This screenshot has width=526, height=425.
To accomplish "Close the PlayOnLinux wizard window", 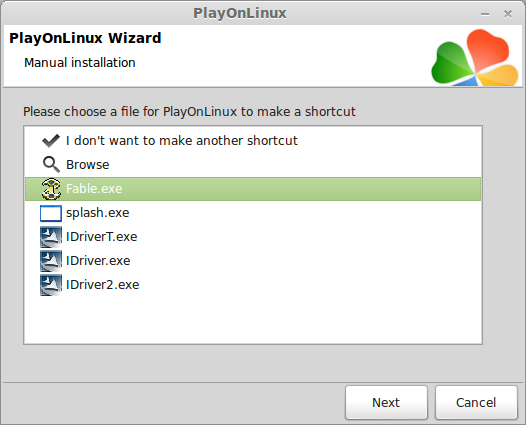I will click(508, 14).
